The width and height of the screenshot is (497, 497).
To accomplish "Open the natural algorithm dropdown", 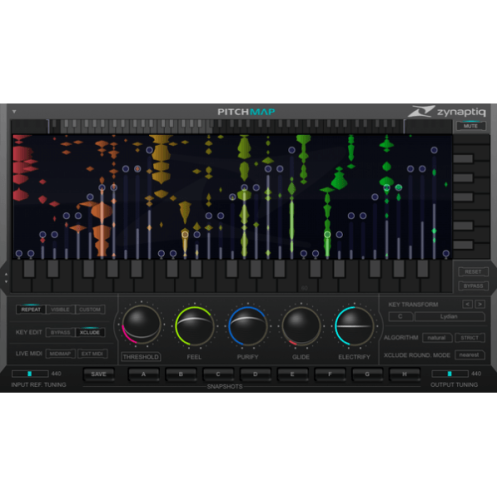I will point(437,338).
